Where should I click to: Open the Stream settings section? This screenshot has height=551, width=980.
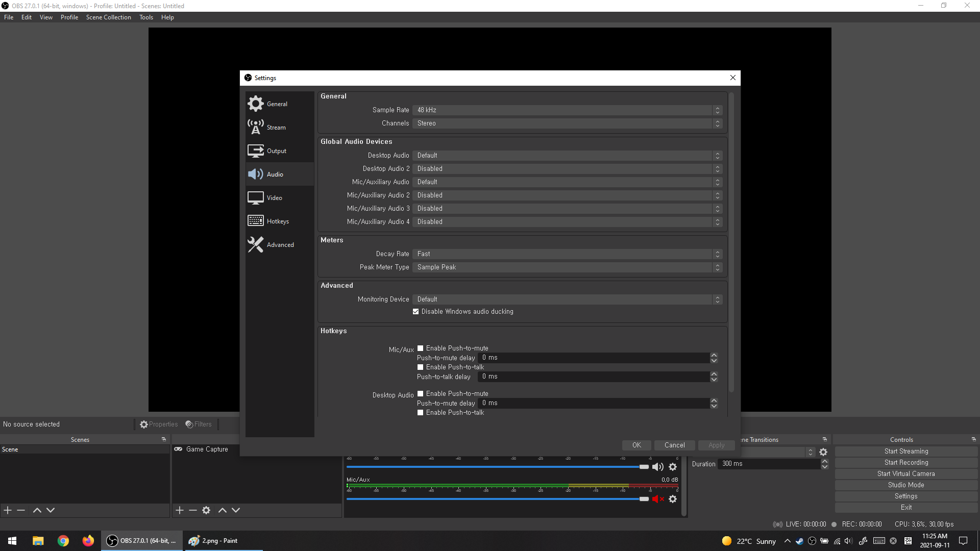click(x=276, y=128)
